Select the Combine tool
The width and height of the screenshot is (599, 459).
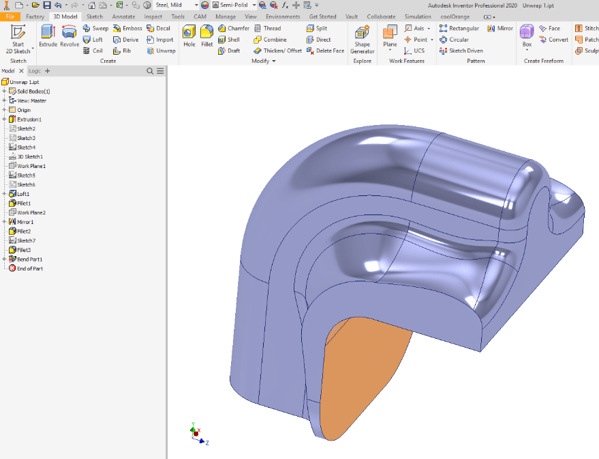point(270,39)
